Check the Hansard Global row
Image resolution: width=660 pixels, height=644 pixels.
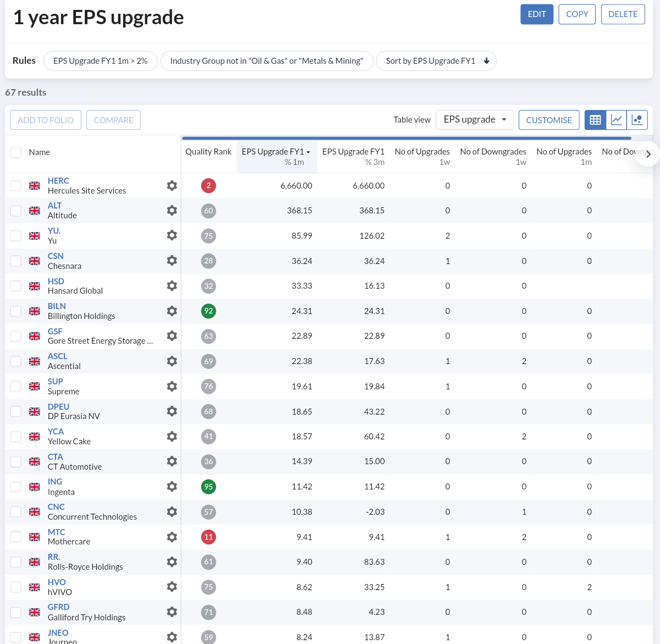(16, 286)
